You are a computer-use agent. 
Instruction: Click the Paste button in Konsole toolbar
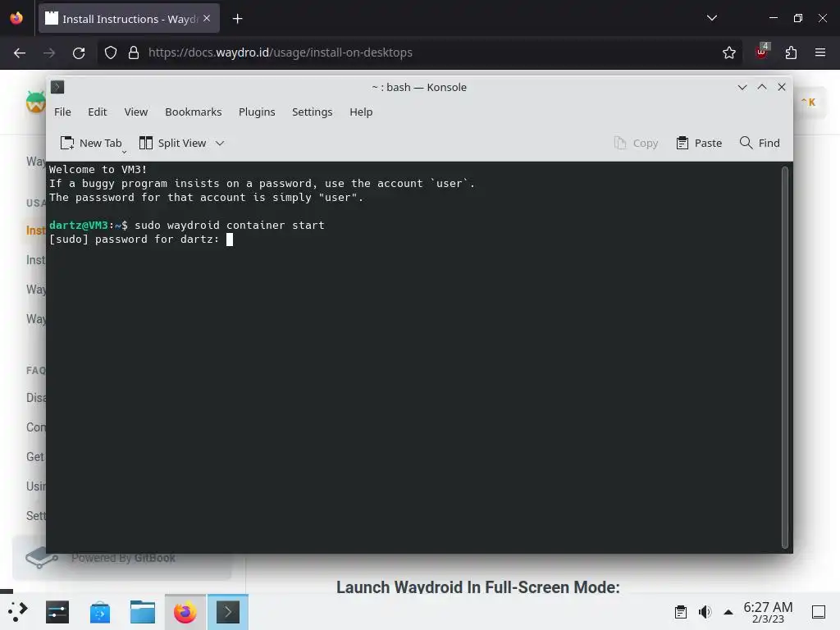(699, 143)
